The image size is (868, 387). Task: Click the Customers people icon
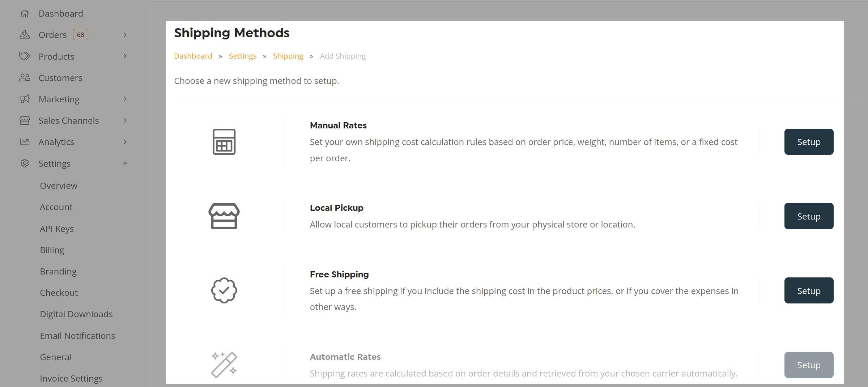pyautogui.click(x=25, y=78)
